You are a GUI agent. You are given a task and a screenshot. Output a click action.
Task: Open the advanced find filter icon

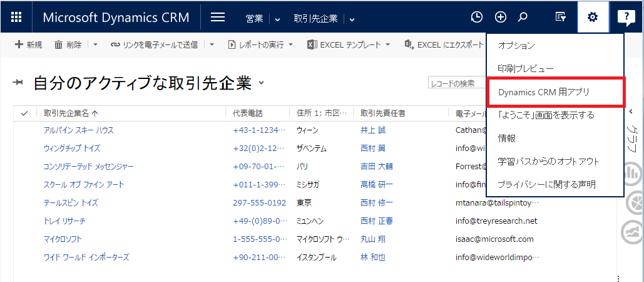point(560,18)
